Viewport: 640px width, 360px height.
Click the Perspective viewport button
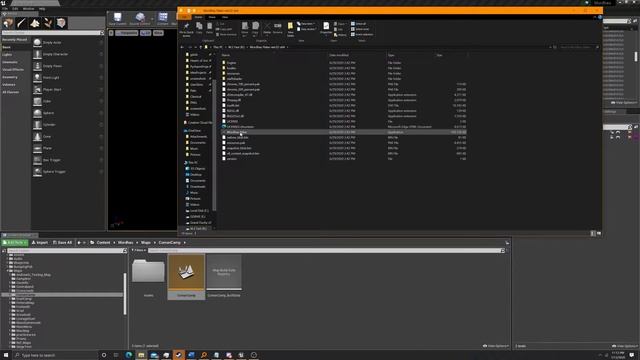[x=127, y=33]
